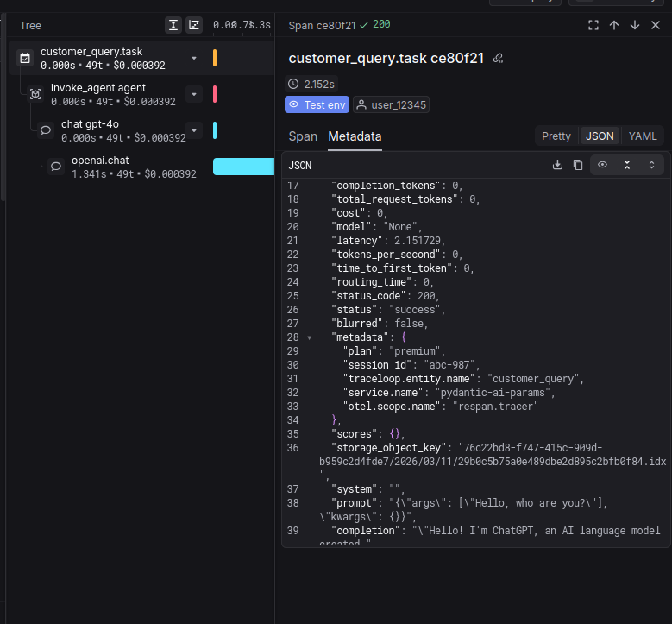Copy span link next to customer_query.task title

coord(498,59)
